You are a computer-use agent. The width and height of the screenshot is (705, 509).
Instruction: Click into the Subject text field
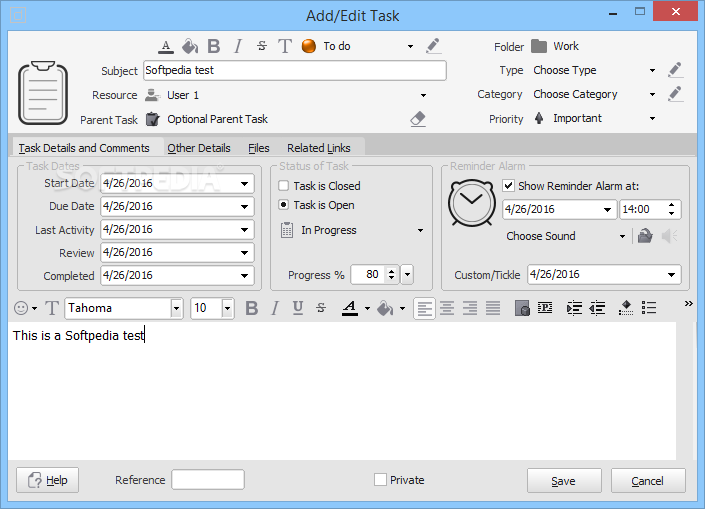pos(295,71)
